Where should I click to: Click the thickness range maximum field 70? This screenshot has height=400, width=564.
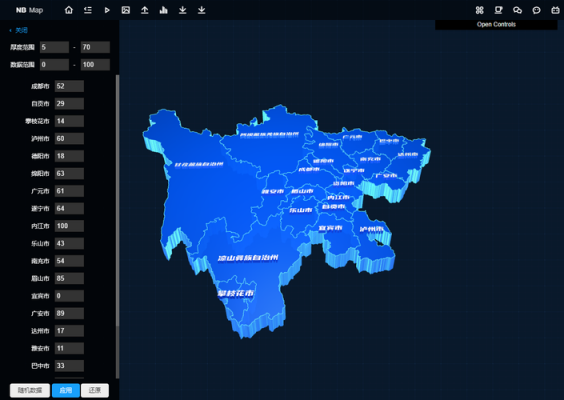[x=95, y=47]
